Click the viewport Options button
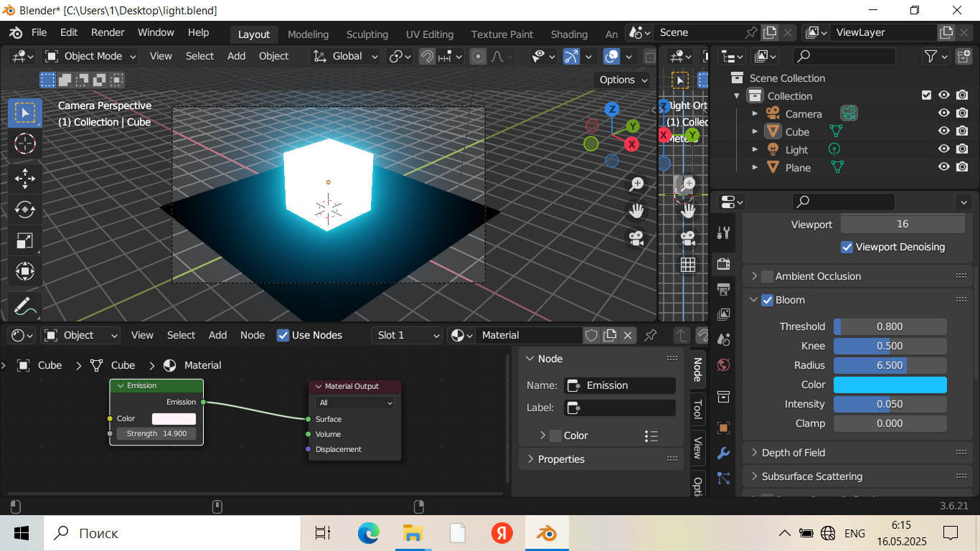The height and width of the screenshot is (551, 980). click(622, 80)
